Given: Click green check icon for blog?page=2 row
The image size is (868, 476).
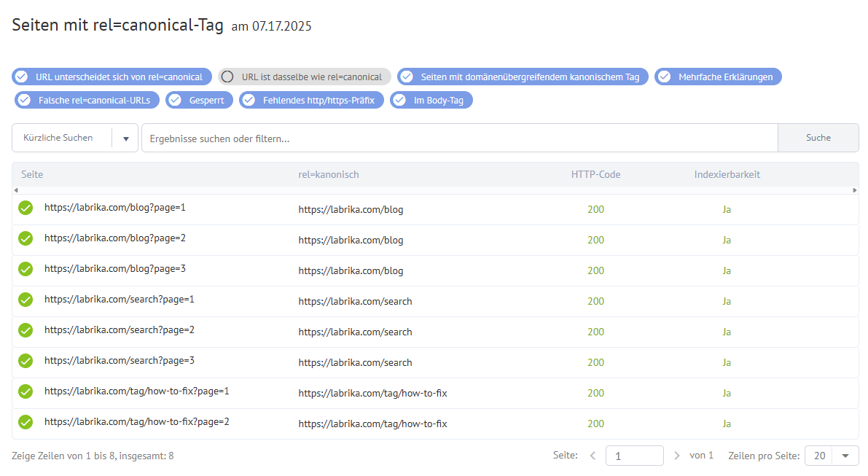Looking at the screenshot, I should (x=26, y=238).
